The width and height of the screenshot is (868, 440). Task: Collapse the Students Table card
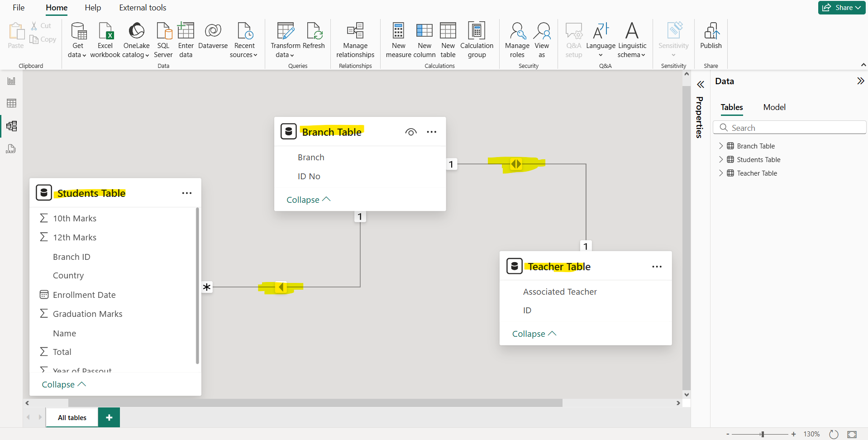[63, 384]
